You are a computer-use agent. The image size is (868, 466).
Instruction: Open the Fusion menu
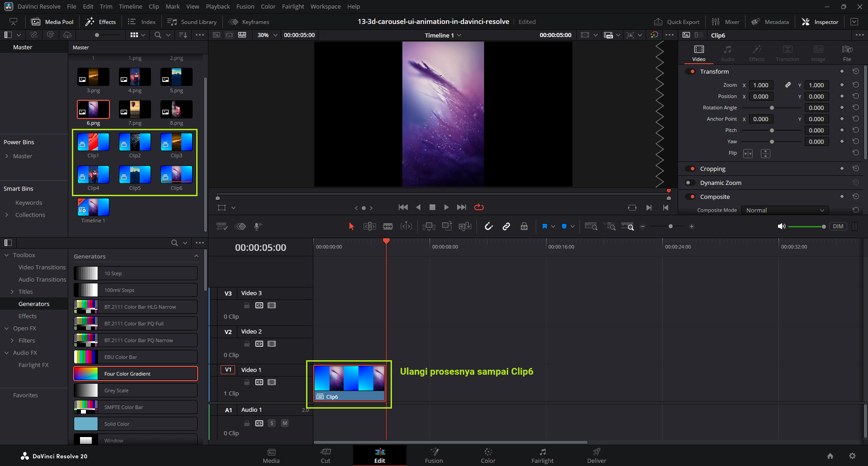[x=245, y=6]
